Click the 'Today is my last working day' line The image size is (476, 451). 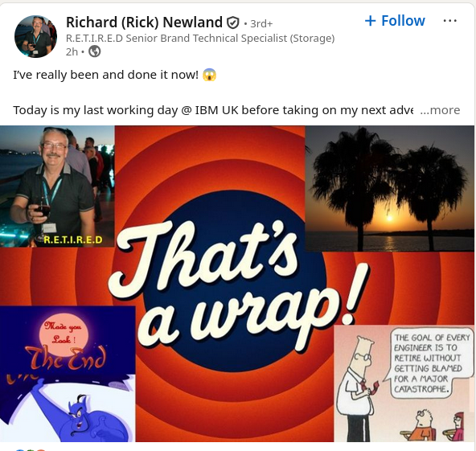(213, 110)
